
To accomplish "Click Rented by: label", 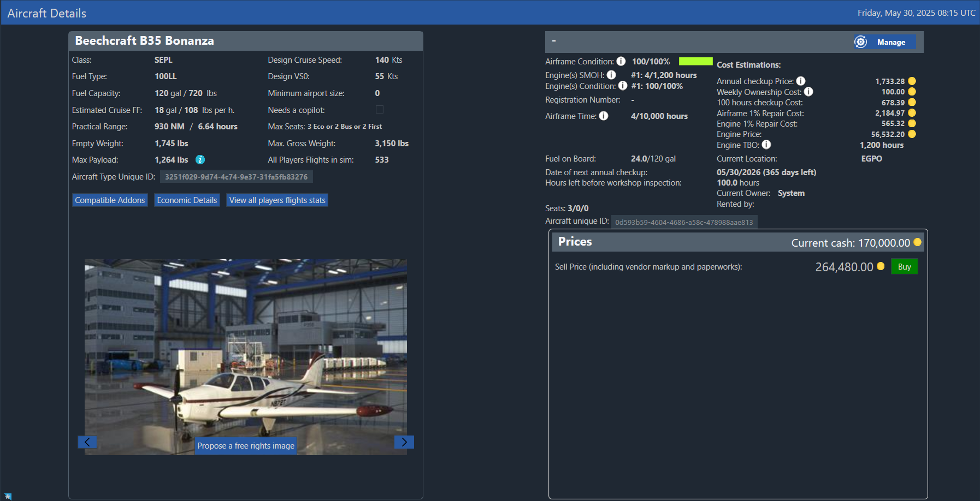I will (735, 204).
